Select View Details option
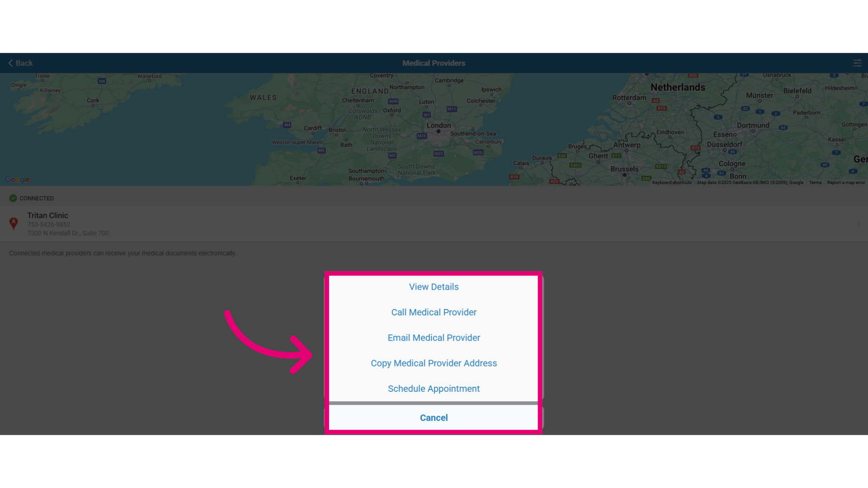The image size is (868, 488). coord(434,287)
